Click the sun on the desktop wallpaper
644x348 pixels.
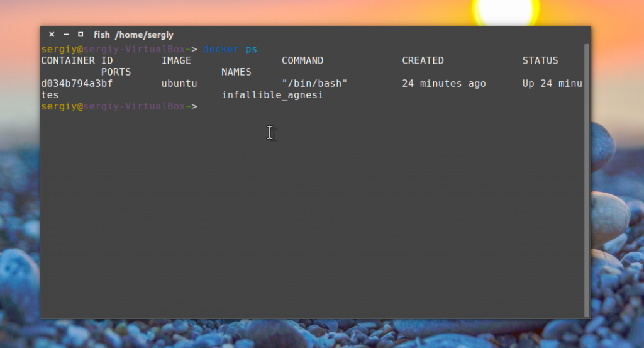[506, 11]
